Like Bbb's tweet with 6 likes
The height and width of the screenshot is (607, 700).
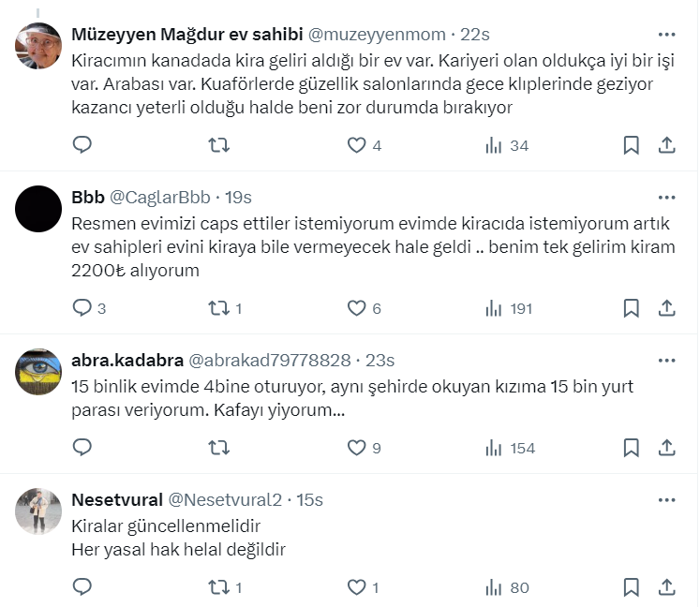356,307
